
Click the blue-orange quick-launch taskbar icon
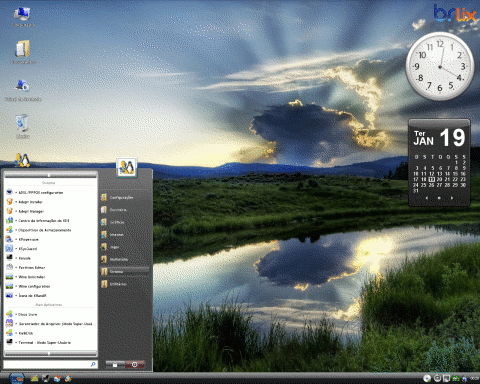tap(57, 379)
